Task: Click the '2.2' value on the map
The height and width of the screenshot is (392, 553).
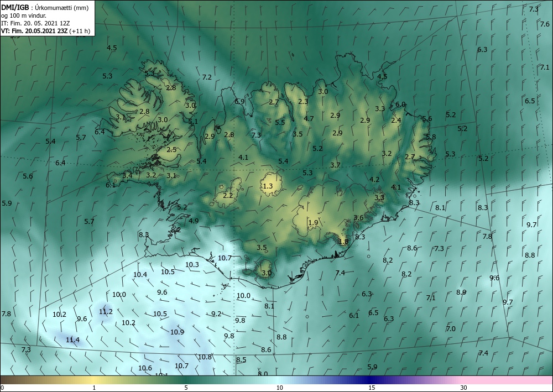Action: click(x=228, y=195)
